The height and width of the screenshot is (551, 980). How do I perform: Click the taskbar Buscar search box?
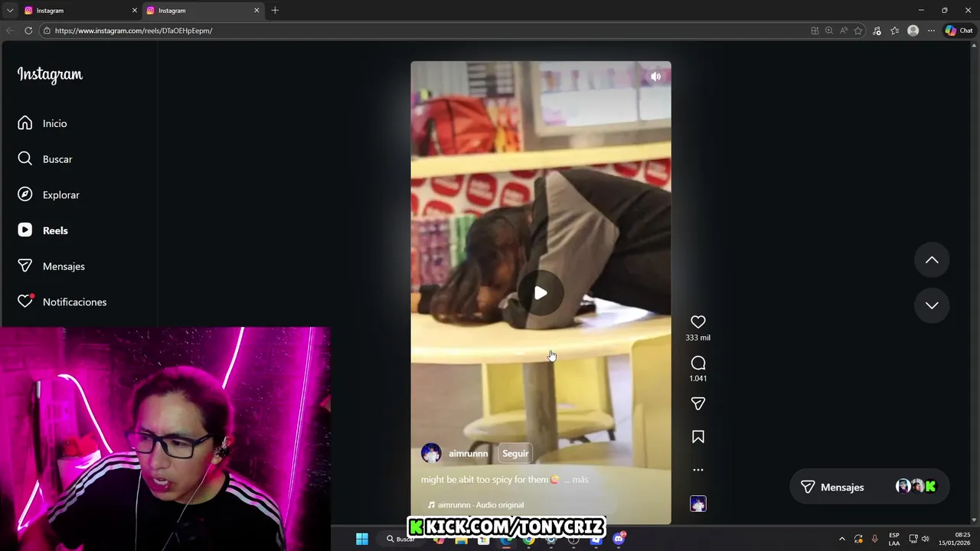[x=400, y=539]
